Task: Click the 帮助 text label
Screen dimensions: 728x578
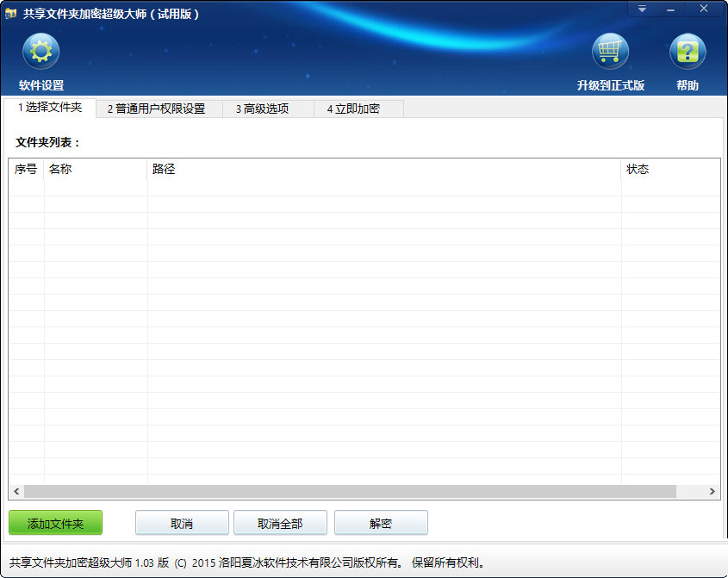Action: pos(688,85)
